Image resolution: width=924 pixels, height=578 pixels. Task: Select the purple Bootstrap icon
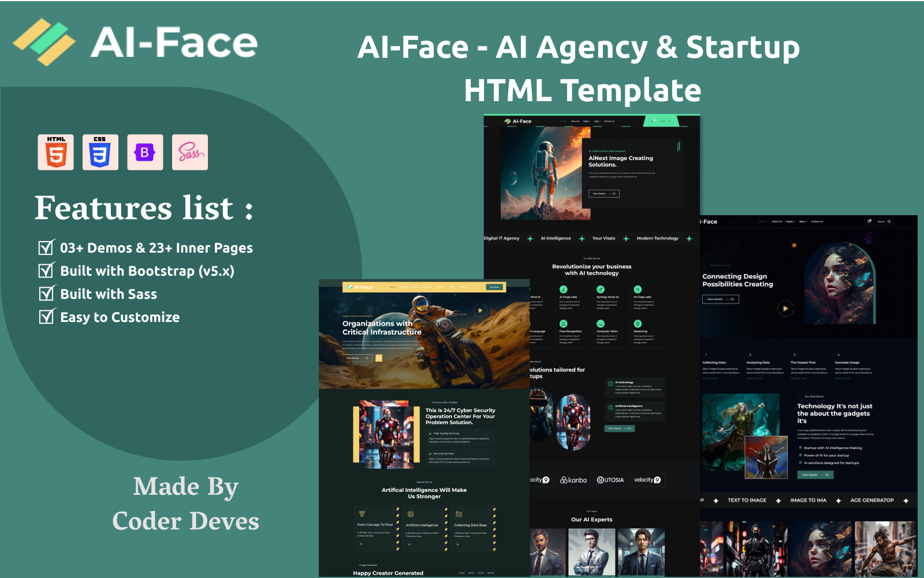point(145,153)
